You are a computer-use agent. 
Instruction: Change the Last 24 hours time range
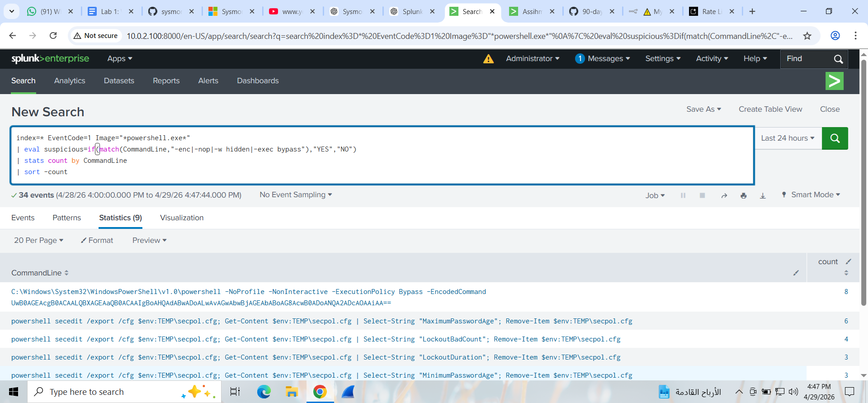[x=788, y=138]
